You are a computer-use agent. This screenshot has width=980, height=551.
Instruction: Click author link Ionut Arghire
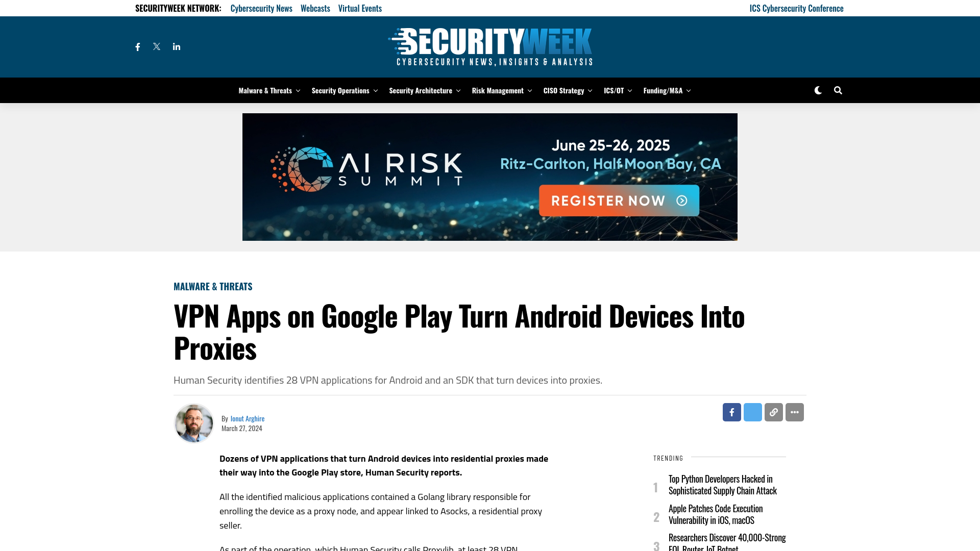pos(247,418)
